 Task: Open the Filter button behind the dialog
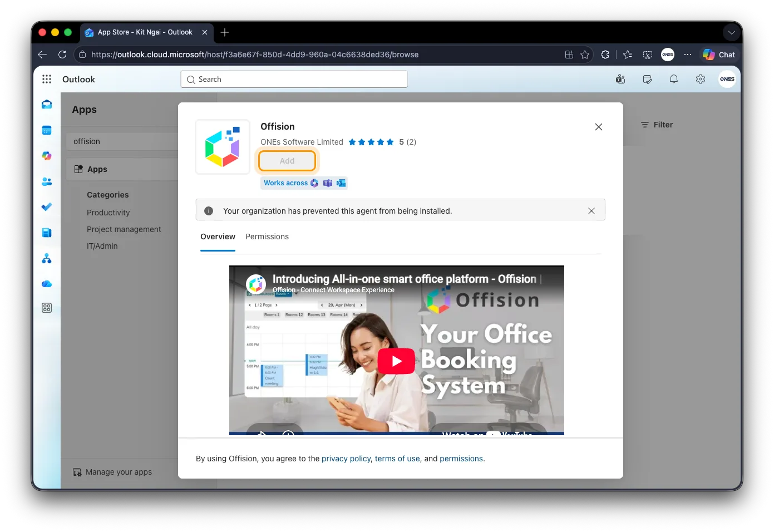[657, 125]
